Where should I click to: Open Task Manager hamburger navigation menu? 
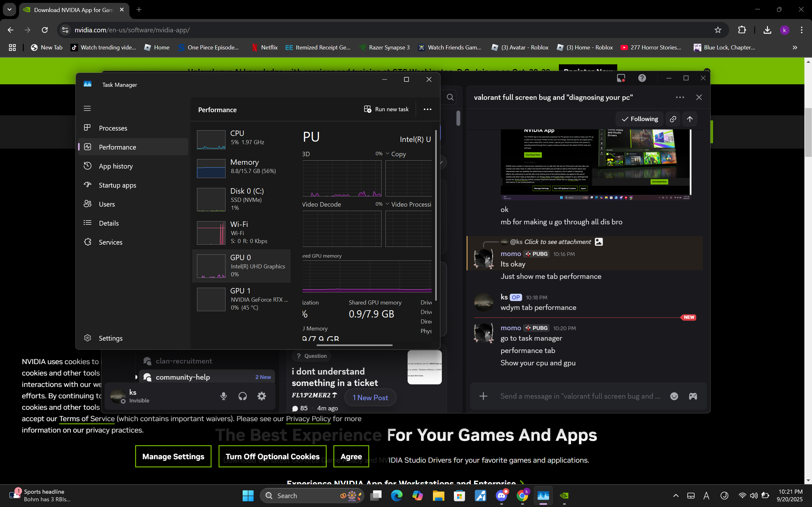point(87,108)
